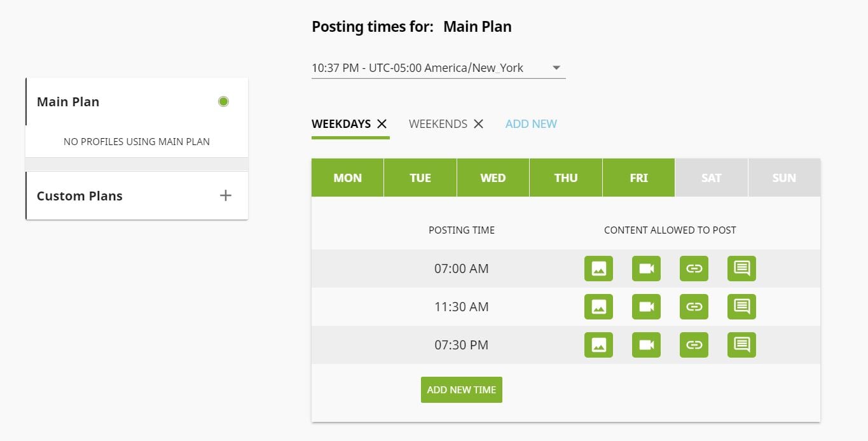Toggle video content for 07:30 PM slot
868x441 pixels.
click(646, 345)
